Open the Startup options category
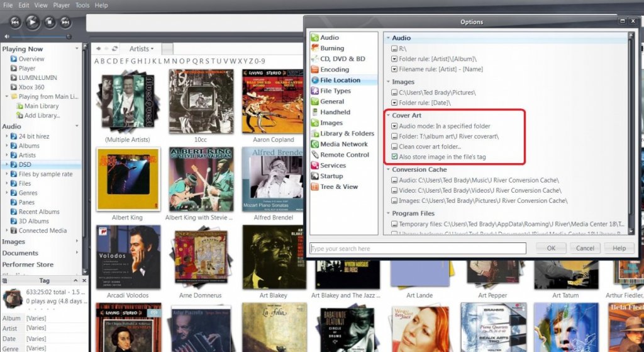 [331, 176]
